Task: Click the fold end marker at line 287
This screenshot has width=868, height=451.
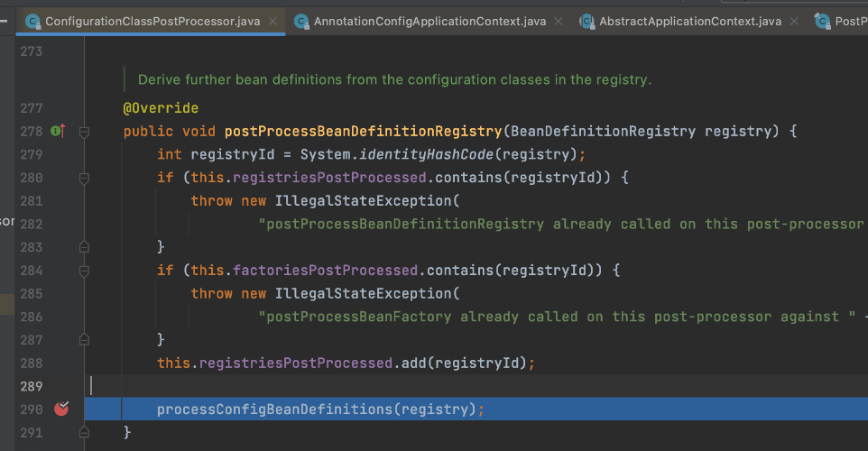Action: [x=84, y=339]
